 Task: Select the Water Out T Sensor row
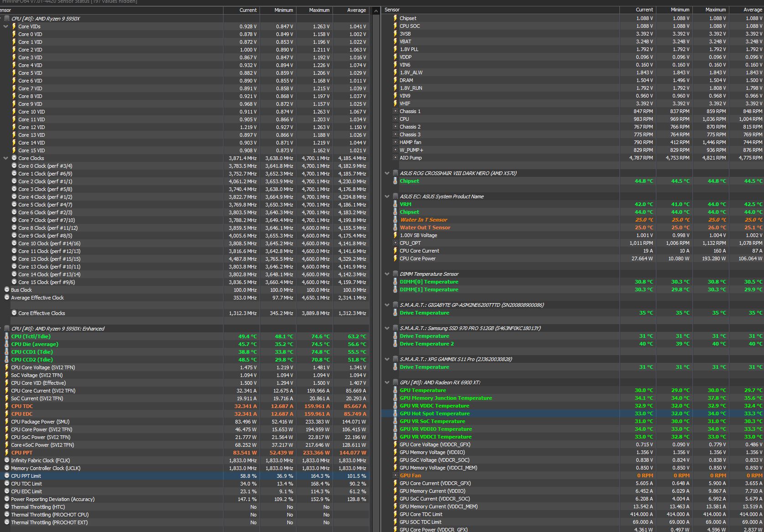[x=573, y=227]
